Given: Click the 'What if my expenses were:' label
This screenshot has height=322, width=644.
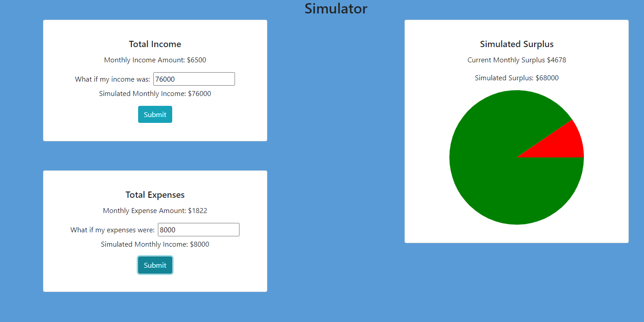Looking at the screenshot, I should point(113,230).
